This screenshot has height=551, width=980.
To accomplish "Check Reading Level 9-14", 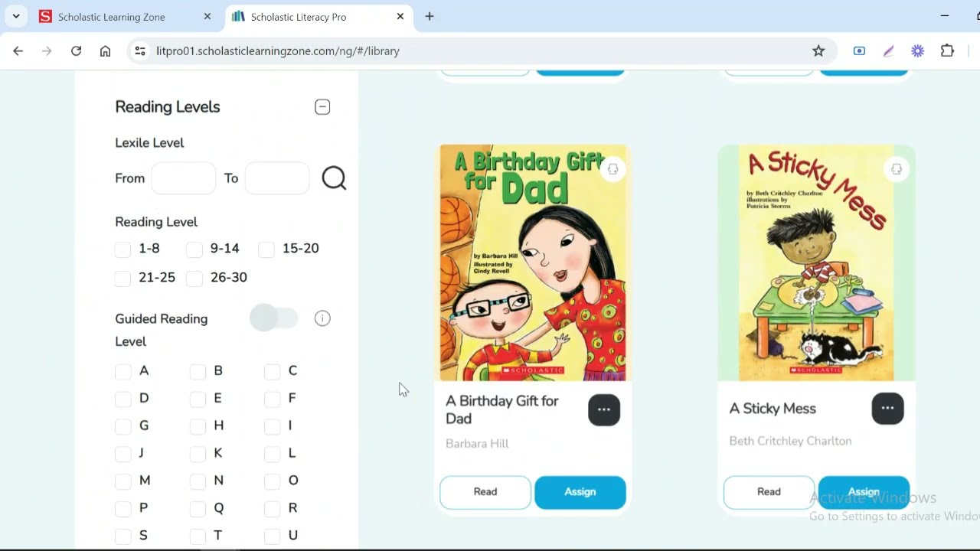I will (194, 249).
